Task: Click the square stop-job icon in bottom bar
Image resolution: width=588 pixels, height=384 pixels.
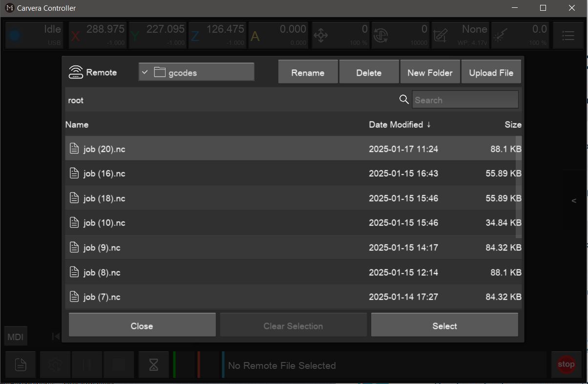Action: [119, 364]
